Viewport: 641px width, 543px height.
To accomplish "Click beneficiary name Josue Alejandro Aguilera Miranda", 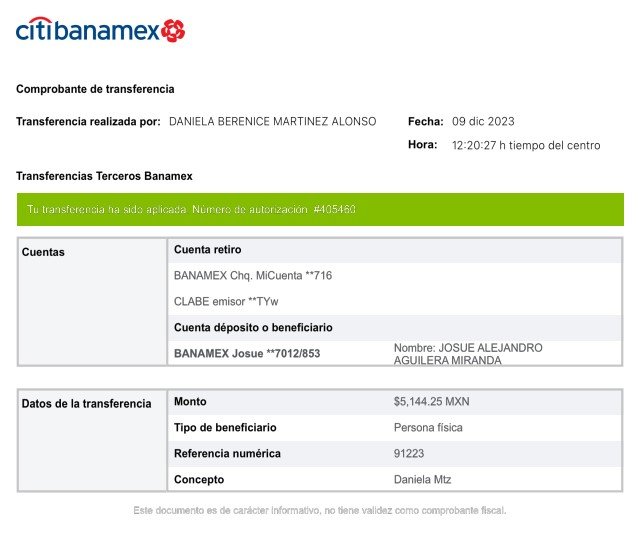I will pos(468,354).
